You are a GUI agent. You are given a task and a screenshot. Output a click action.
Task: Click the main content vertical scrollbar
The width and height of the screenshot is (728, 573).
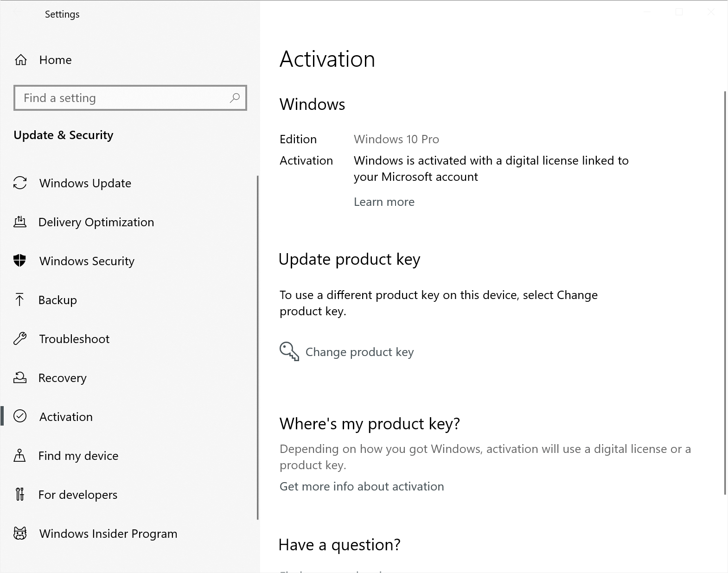[725, 293]
